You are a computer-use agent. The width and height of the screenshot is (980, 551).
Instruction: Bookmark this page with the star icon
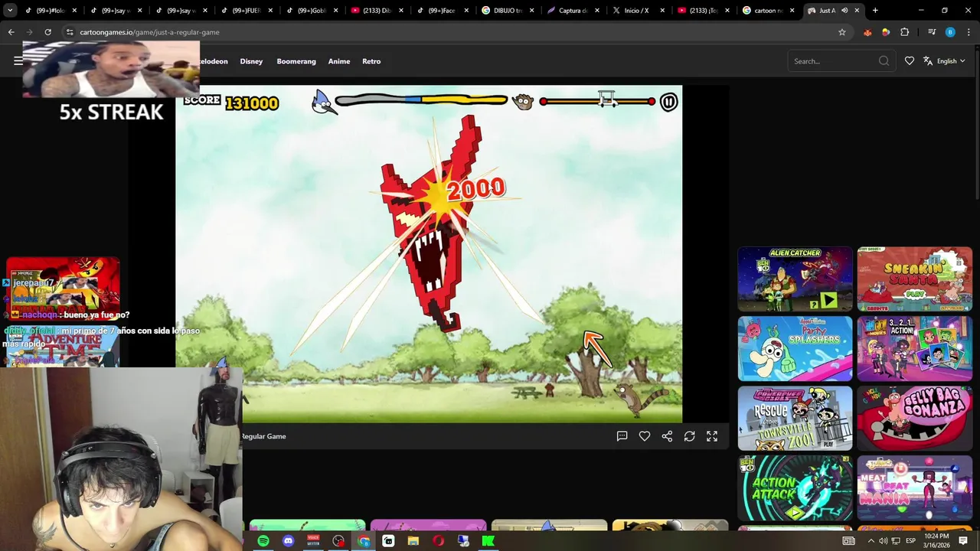842,32
